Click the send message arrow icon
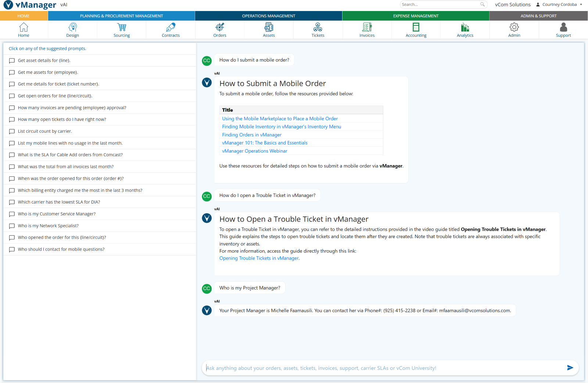 click(570, 368)
